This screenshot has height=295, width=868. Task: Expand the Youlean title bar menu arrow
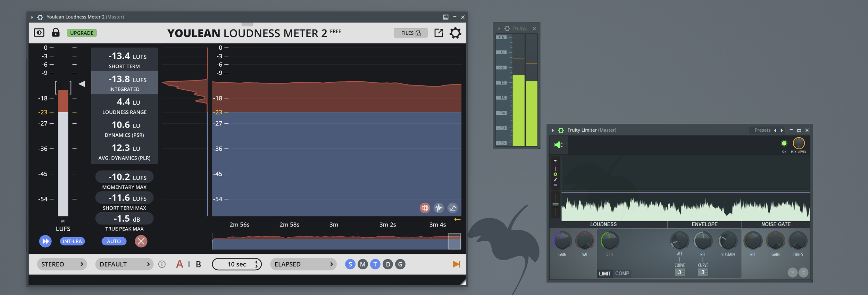click(x=32, y=17)
